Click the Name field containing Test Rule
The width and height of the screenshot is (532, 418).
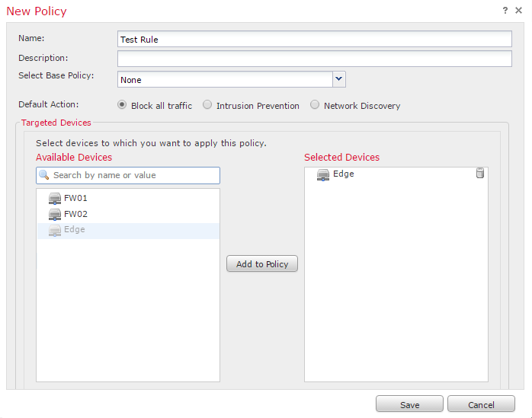click(315, 39)
